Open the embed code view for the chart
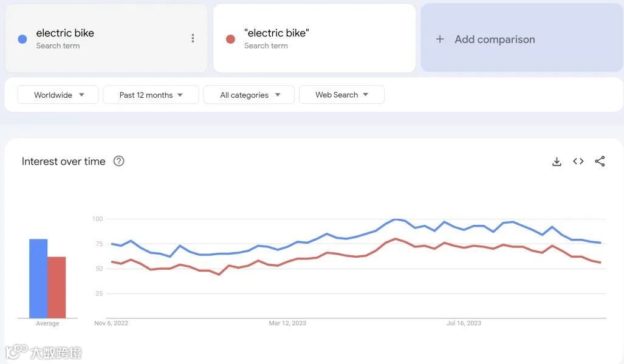Screen dimensions: 624x364 click(x=578, y=161)
